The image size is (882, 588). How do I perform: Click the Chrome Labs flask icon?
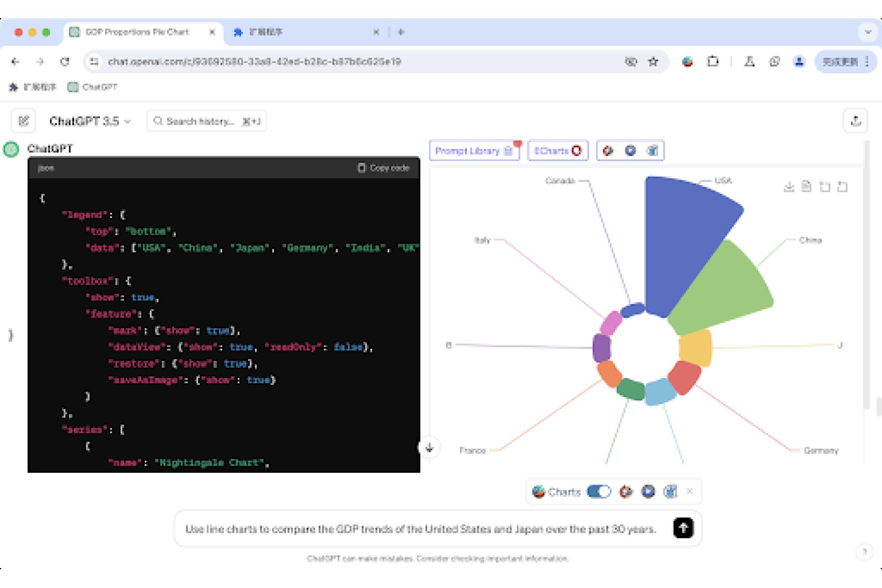pos(750,61)
